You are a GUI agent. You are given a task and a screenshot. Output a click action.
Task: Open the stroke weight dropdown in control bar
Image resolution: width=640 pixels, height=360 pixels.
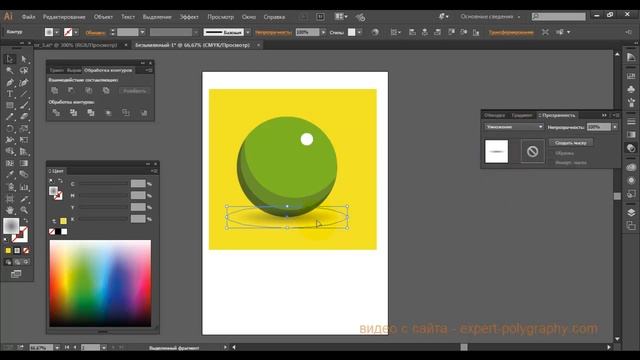pos(142,32)
